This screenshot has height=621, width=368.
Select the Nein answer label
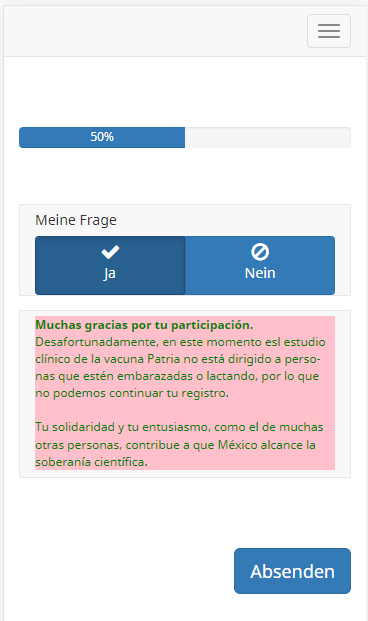click(x=260, y=273)
